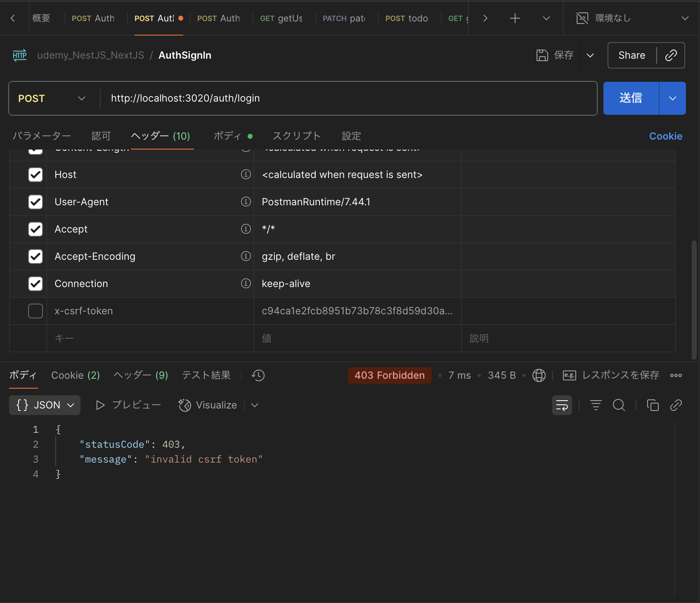
Task: Uncheck the Host header checkbox
Action: click(x=35, y=175)
